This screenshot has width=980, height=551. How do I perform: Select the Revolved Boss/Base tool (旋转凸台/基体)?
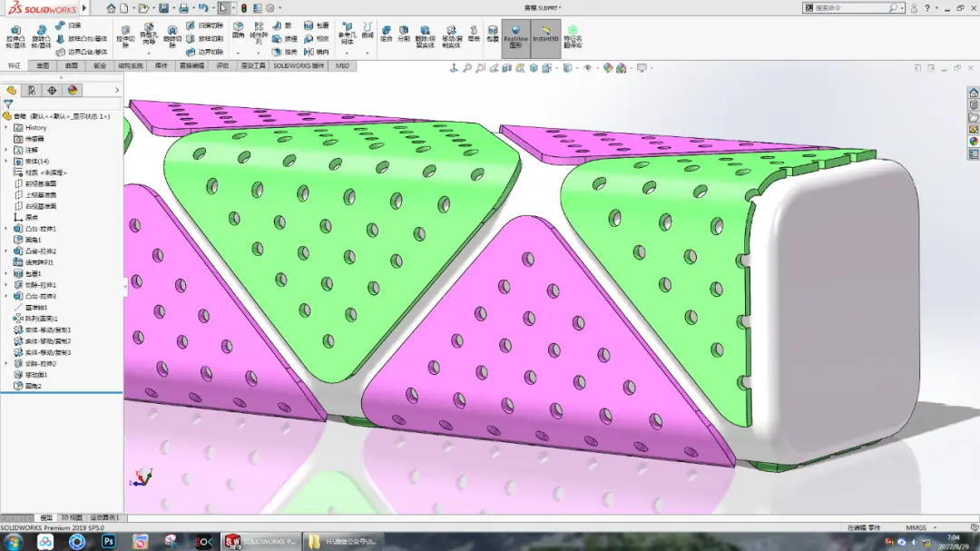click(x=41, y=37)
